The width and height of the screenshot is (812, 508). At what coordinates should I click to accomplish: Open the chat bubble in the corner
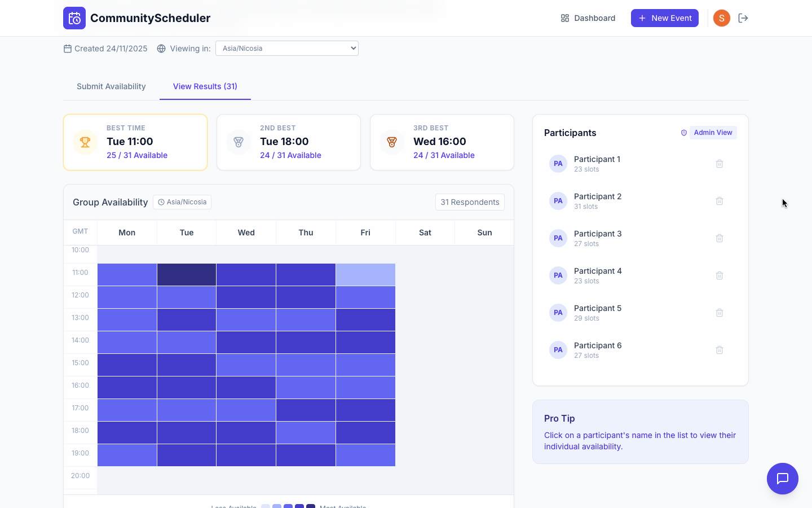point(783,479)
